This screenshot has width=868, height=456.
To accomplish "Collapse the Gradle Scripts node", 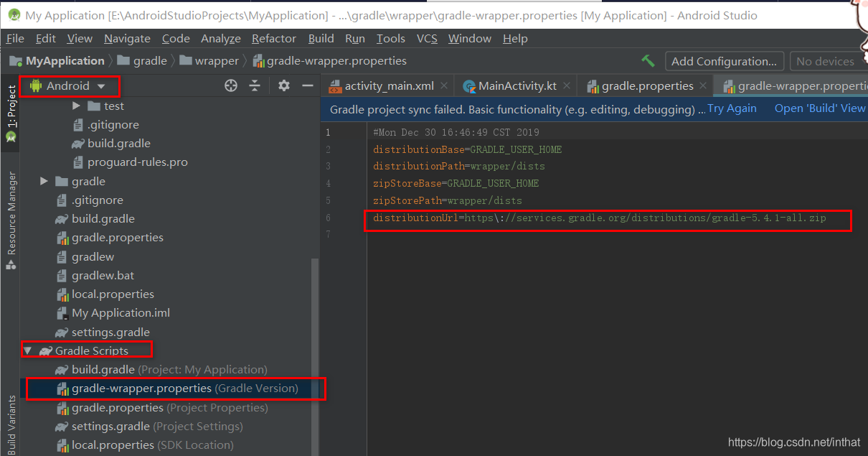I will (28, 351).
